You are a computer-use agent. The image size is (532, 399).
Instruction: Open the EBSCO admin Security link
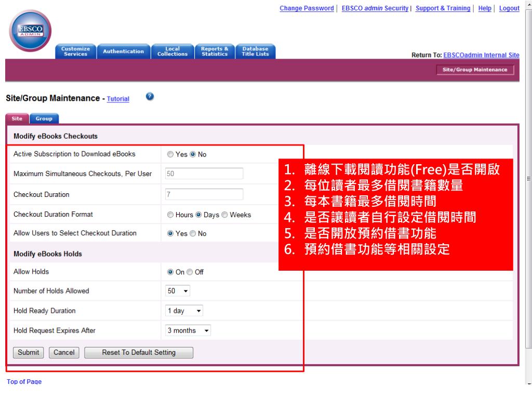click(x=375, y=8)
